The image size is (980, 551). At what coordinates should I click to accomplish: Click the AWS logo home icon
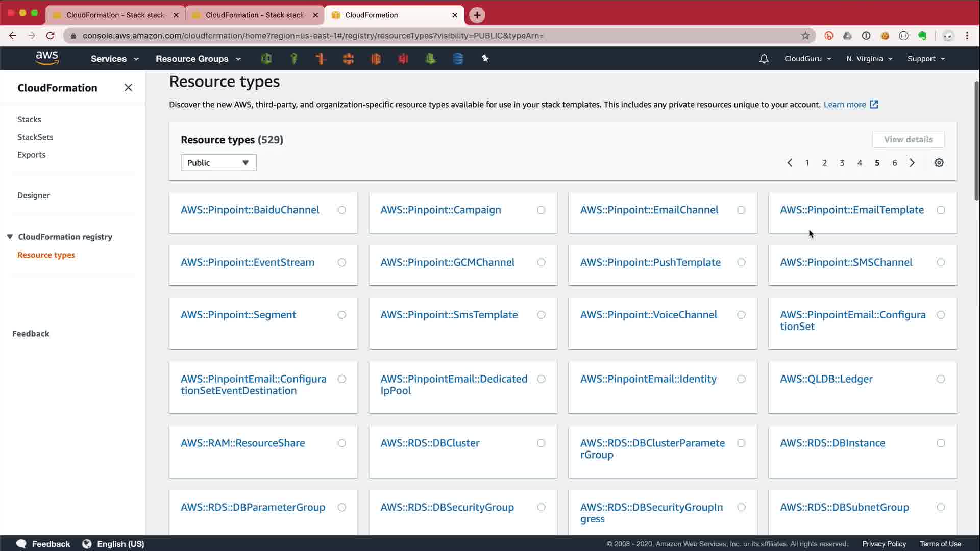[x=47, y=58]
